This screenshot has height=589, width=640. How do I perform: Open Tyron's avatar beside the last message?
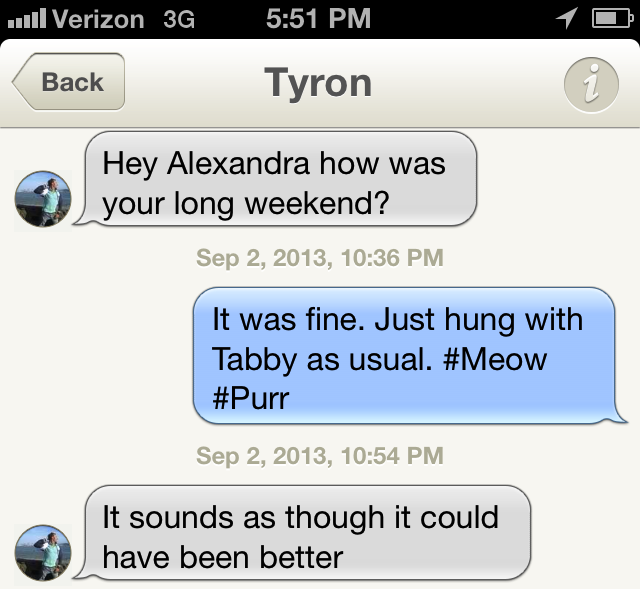[43, 553]
